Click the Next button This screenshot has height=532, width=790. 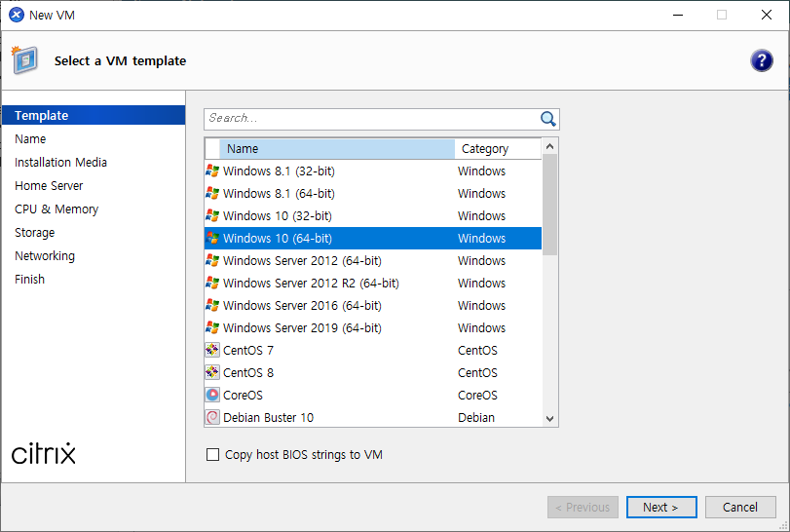point(661,507)
